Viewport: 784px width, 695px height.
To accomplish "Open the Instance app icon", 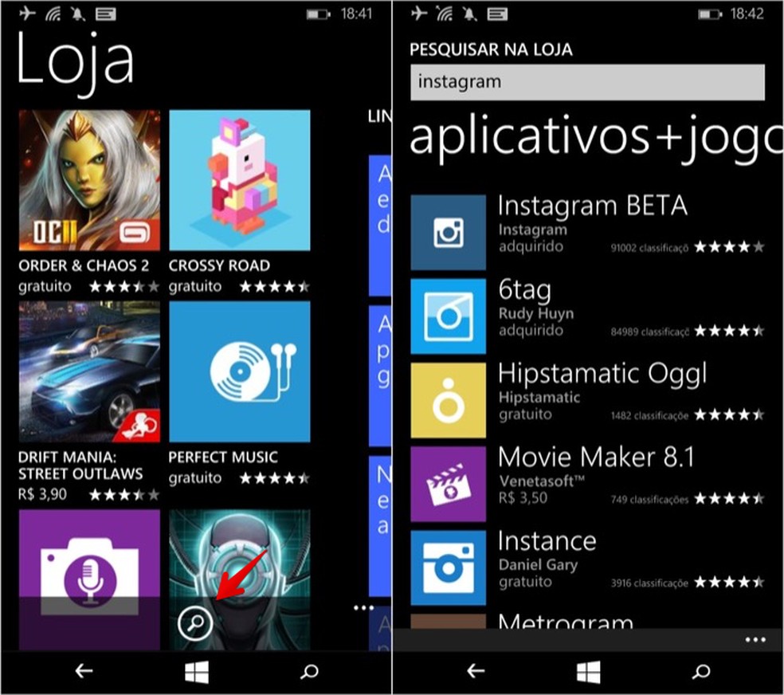I will point(448,568).
